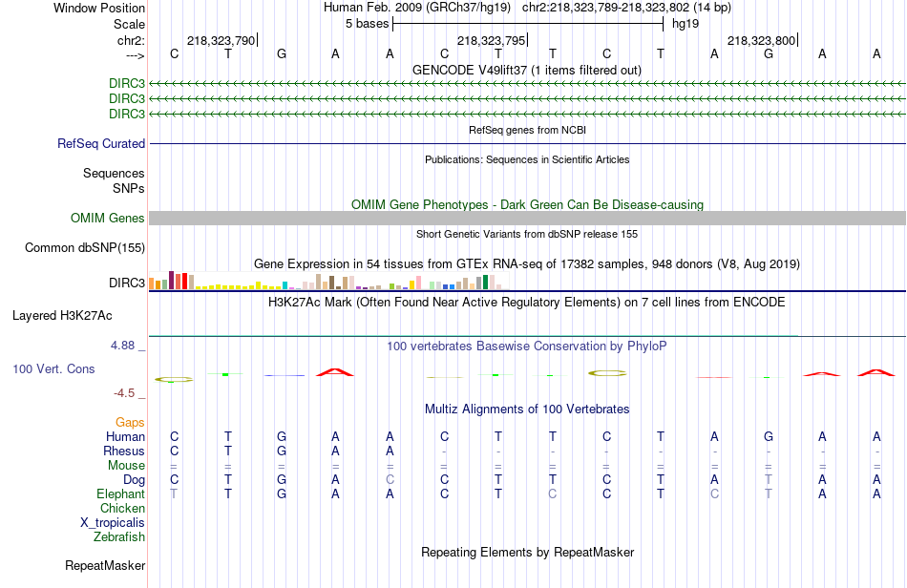
Task: Click the 218,323,795 coordinate label
Action: (x=491, y=40)
